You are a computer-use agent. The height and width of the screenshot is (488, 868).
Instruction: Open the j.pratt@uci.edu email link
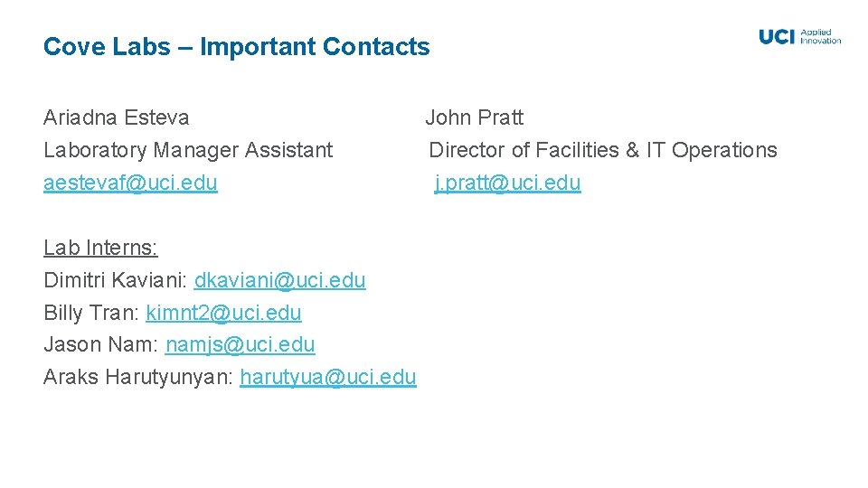(x=507, y=183)
